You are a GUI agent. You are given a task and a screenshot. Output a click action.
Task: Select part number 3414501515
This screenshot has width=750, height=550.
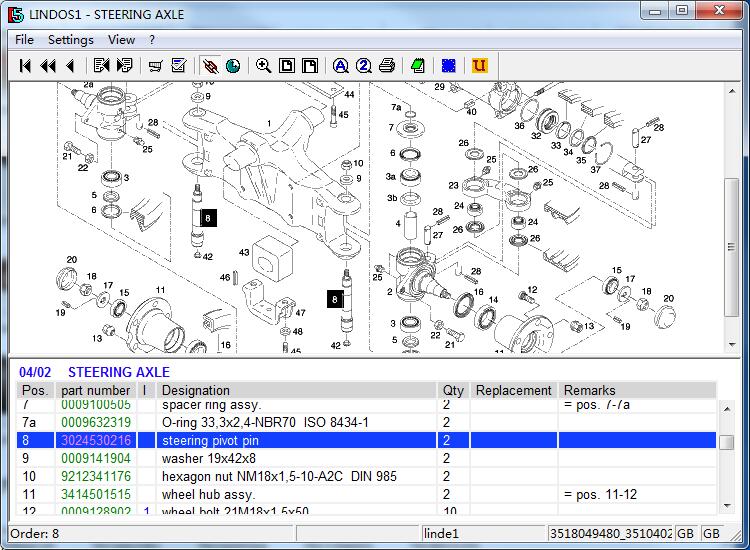click(x=96, y=495)
